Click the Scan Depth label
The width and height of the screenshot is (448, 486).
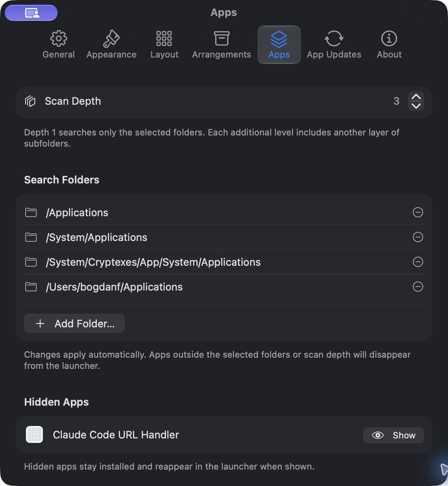[x=73, y=101]
